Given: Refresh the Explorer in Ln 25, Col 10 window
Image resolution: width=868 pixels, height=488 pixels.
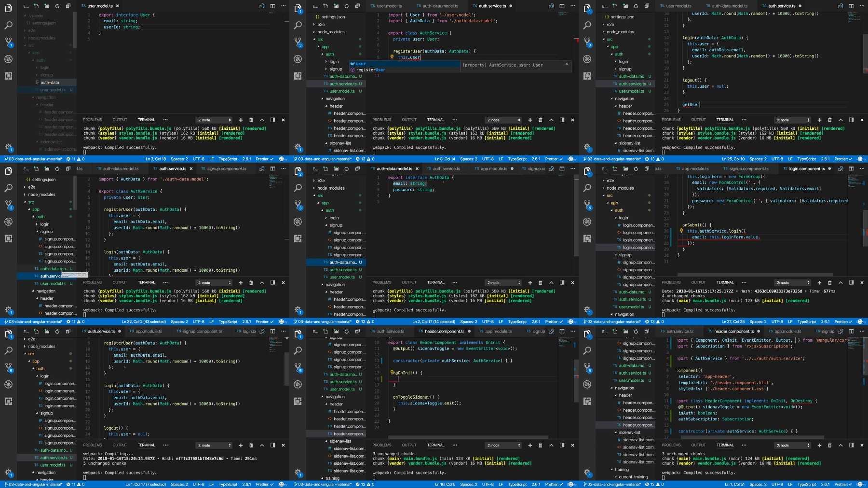Looking at the screenshot, I should coord(636,6).
